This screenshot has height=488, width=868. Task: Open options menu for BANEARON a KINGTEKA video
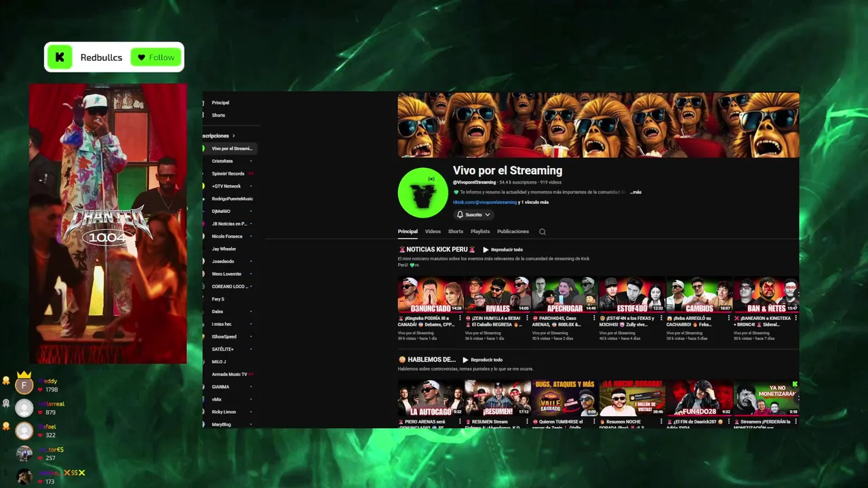(795, 318)
